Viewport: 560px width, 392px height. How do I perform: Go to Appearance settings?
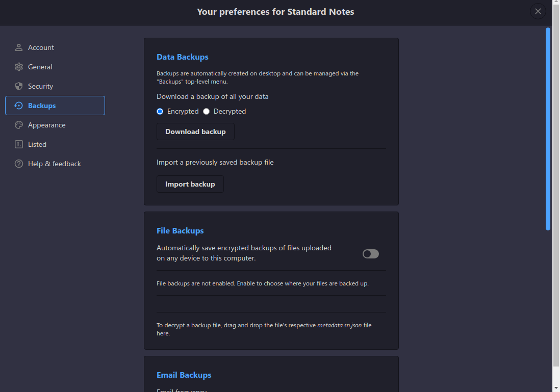pyautogui.click(x=55, y=125)
